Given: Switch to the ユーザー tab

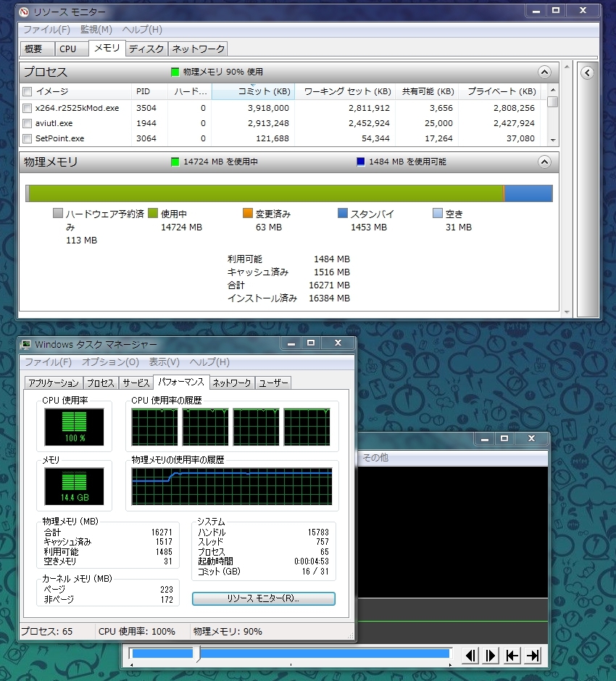Looking at the screenshot, I should pos(273,383).
